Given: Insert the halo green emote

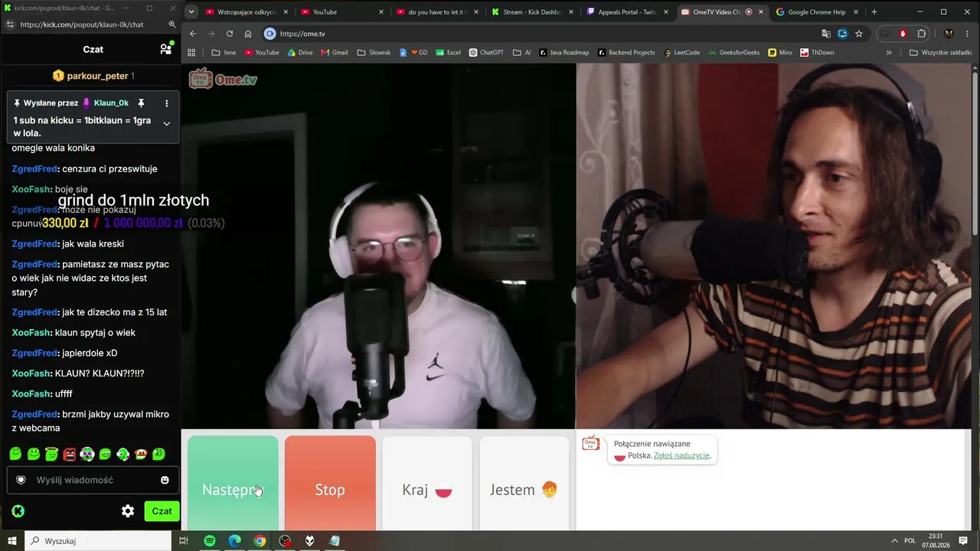Looking at the screenshot, I should pyautogui.click(x=51, y=454).
